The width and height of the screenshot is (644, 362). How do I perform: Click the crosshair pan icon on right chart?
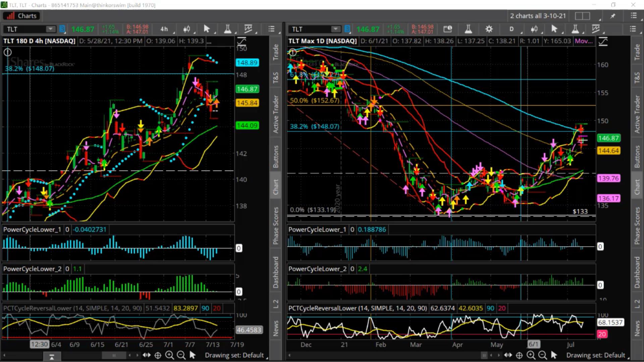[519, 355]
